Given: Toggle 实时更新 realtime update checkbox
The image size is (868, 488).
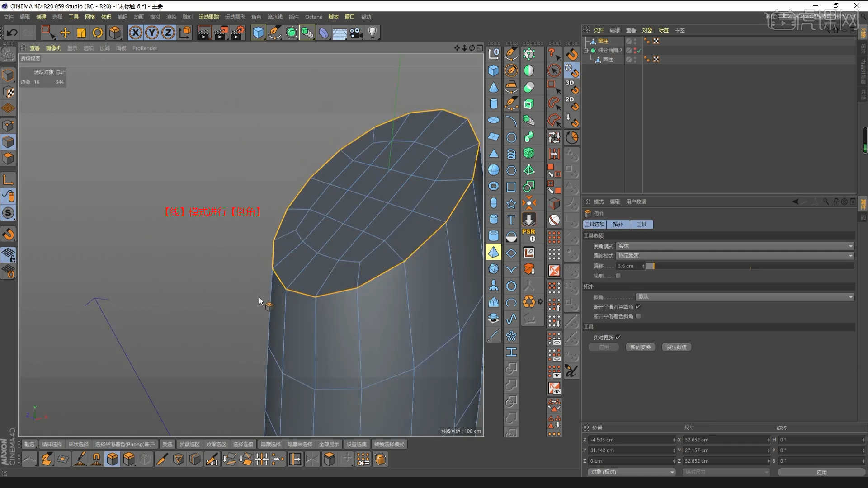Looking at the screenshot, I should point(618,337).
